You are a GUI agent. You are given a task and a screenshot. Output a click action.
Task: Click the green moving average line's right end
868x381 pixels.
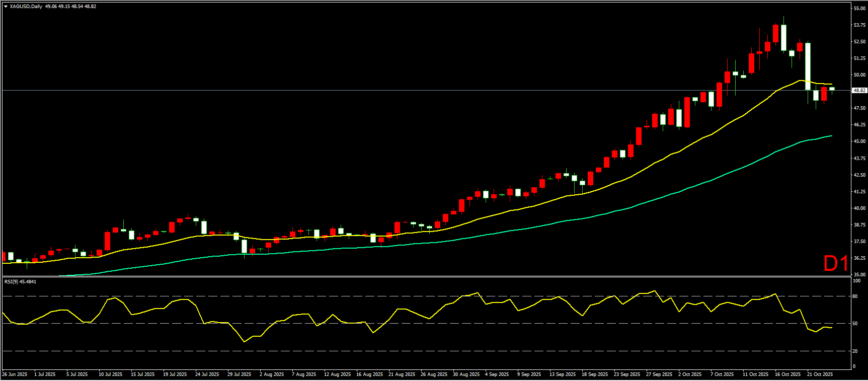point(831,136)
